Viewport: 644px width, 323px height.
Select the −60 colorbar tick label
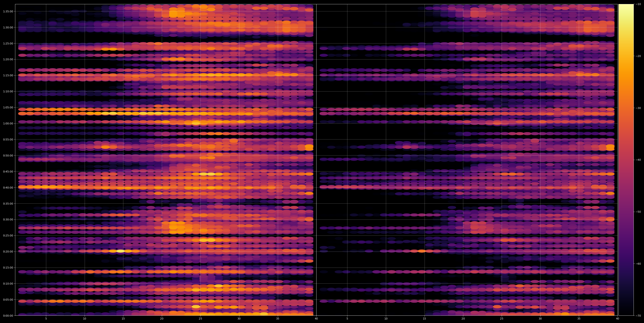[x=638, y=264]
